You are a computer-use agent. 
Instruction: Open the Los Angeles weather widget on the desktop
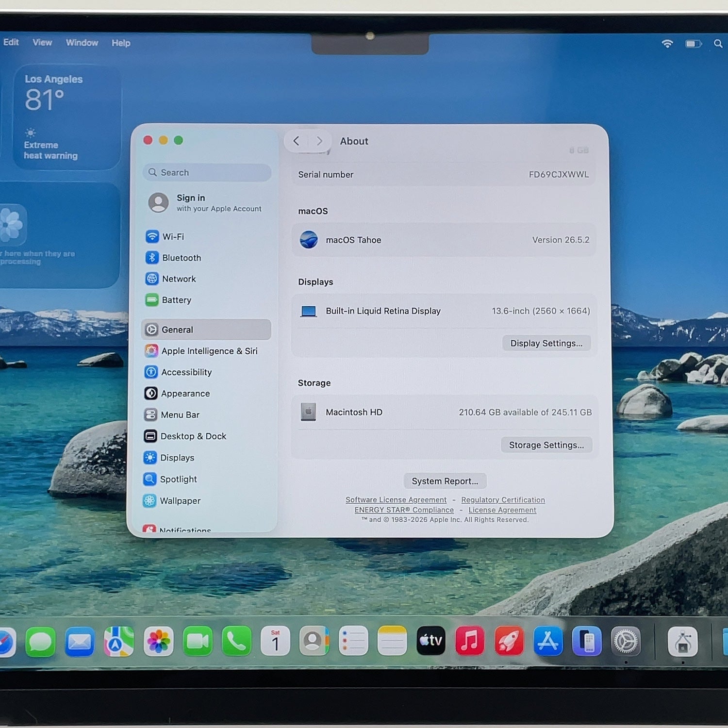(x=67, y=117)
